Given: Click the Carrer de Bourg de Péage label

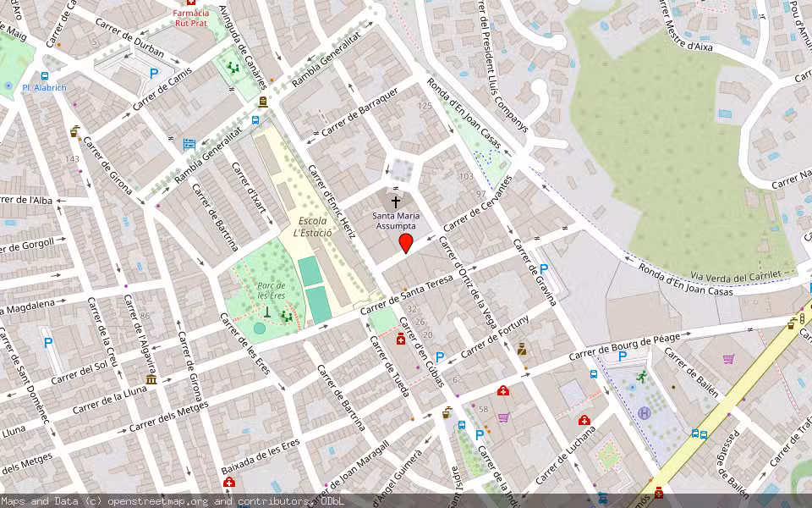Looking at the screenshot, I should coord(624,347).
